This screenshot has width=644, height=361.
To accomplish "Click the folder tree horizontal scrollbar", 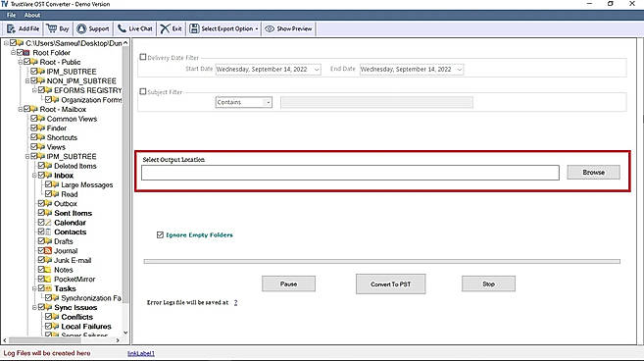I will pyautogui.click(x=45, y=340).
